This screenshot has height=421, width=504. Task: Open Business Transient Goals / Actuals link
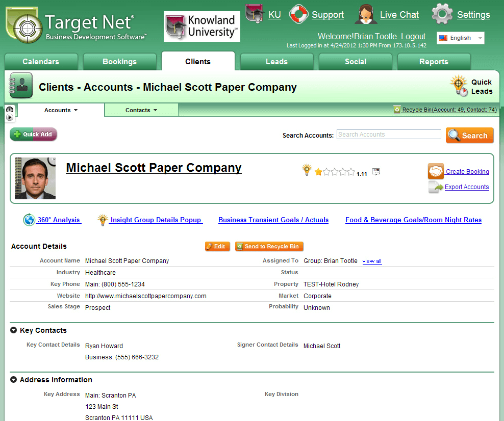[x=273, y=220]
